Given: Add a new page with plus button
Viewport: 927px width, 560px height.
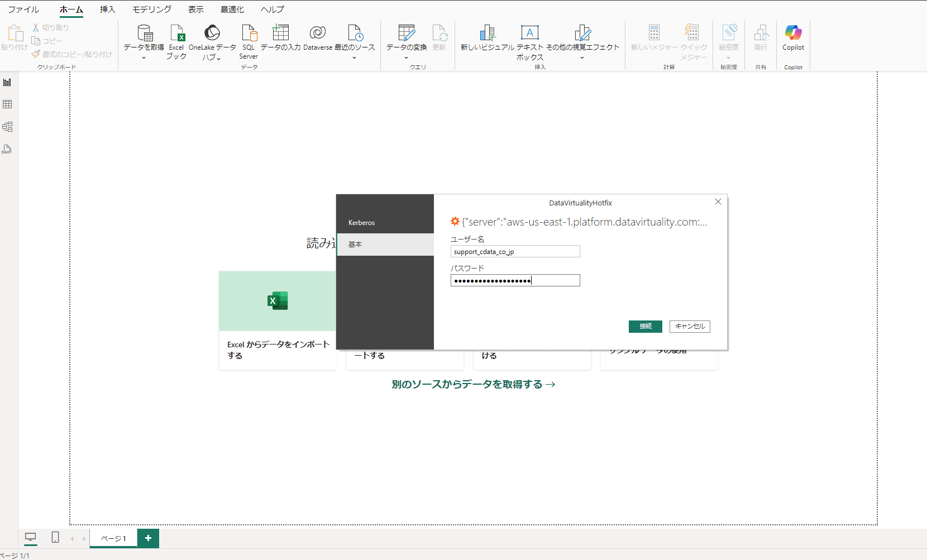Looking at the screenshot, I should (148, 538).
